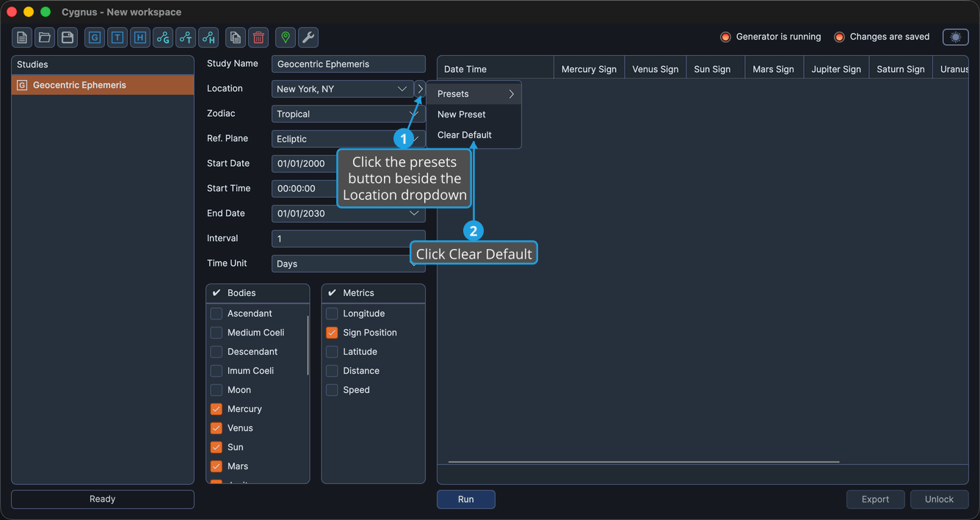Screen dimensions: 980x520
Task: Check the Imum Coeli body
Action: (217, 371)
